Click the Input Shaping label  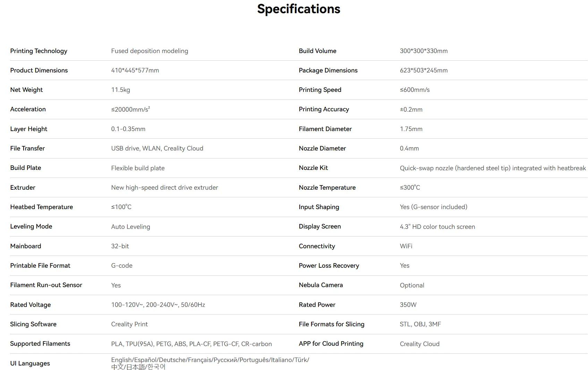(319, 207)
